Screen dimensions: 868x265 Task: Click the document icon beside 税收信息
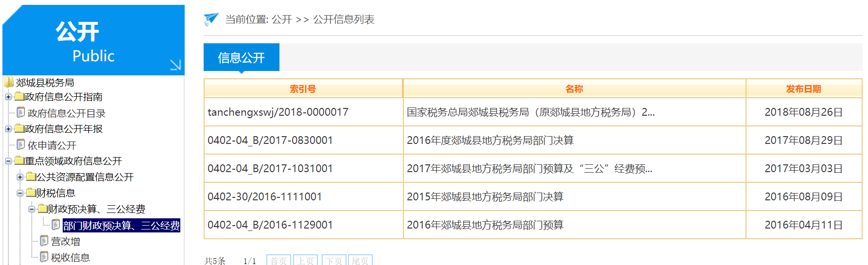44,257
